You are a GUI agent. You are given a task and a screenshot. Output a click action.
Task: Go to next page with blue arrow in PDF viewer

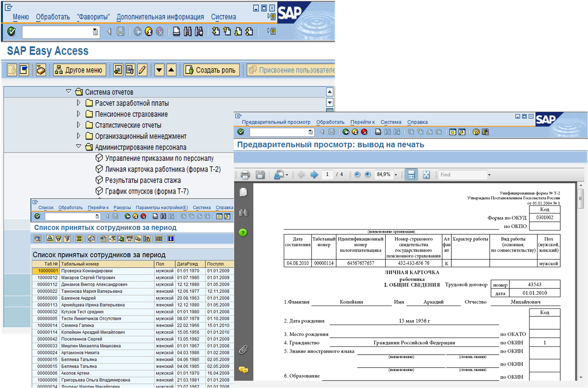tap(314, 175)
